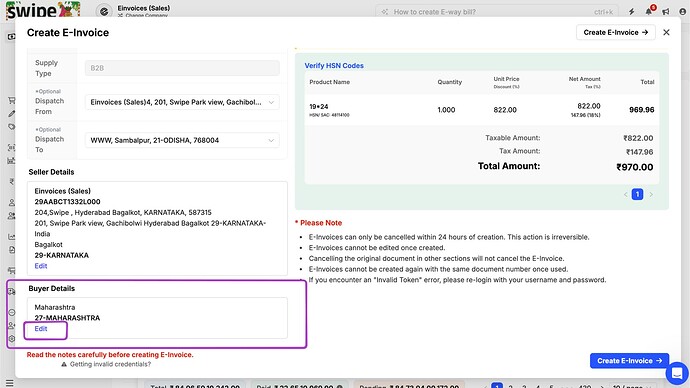690x388 pixels.
Task: Edit the Seller Details
Action: pos(40,266)
